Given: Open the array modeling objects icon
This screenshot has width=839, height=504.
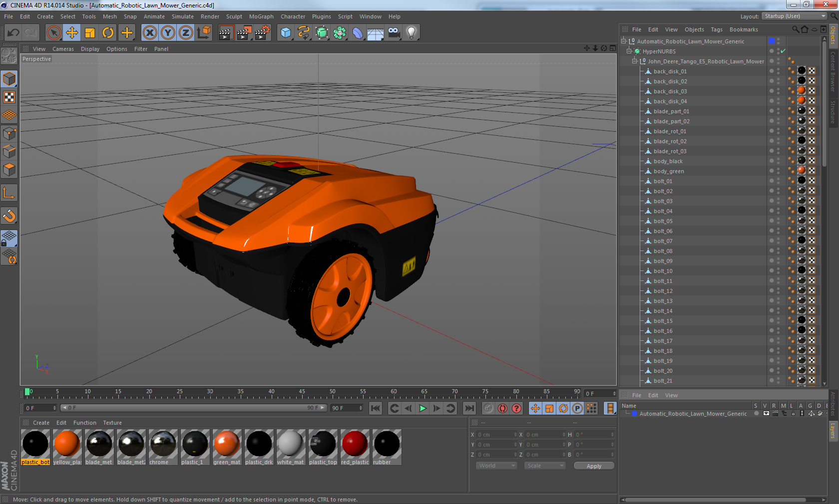Looking at the screenshot, I should click(340, 33).
